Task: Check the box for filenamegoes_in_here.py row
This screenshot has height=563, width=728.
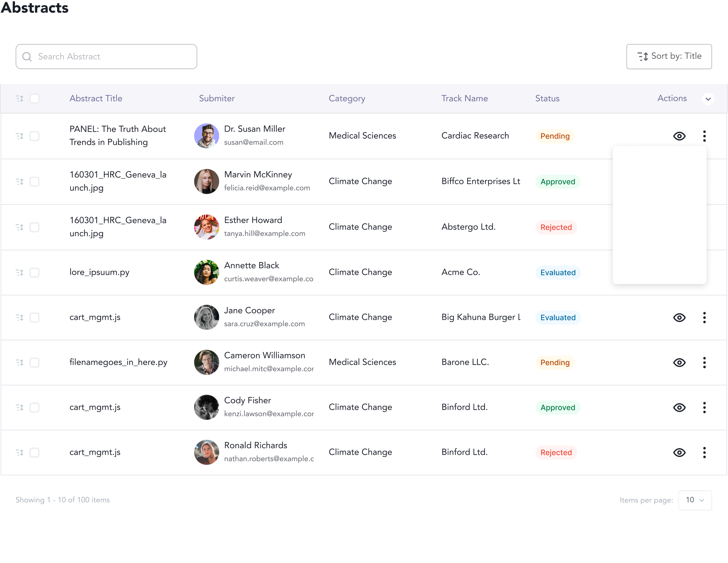Action: click(34, 362)
